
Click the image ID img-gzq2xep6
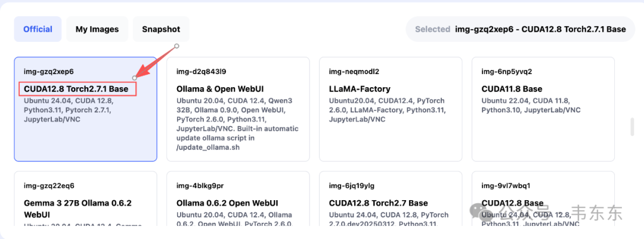coord(49,71)
